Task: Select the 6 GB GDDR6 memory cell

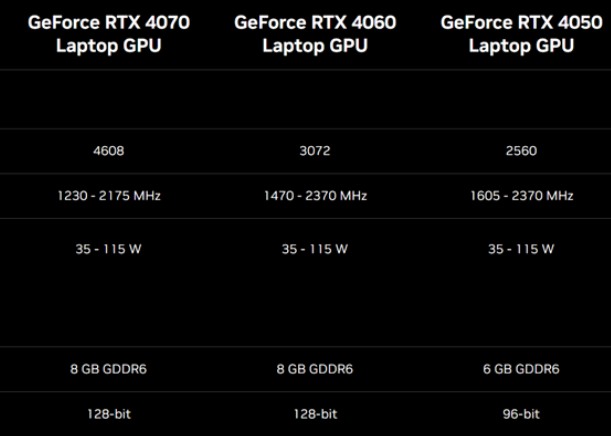Action: coord(521,369)
